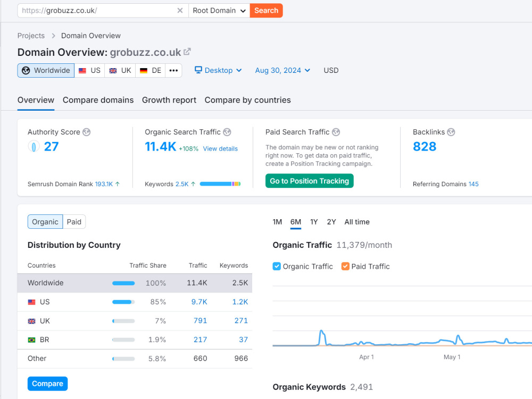Open the Overview tab
This screenshot has height=399, width=532.
pyautogui.click(x=36, y=100)
